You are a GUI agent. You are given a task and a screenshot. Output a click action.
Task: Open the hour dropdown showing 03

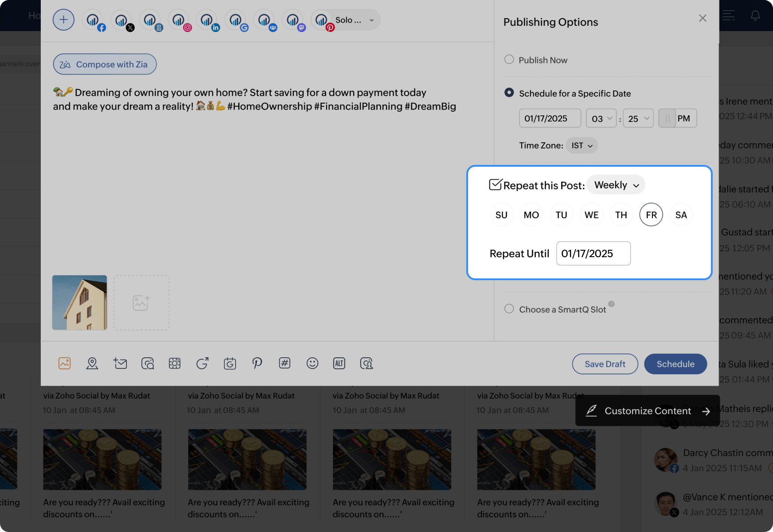point(601,118)
